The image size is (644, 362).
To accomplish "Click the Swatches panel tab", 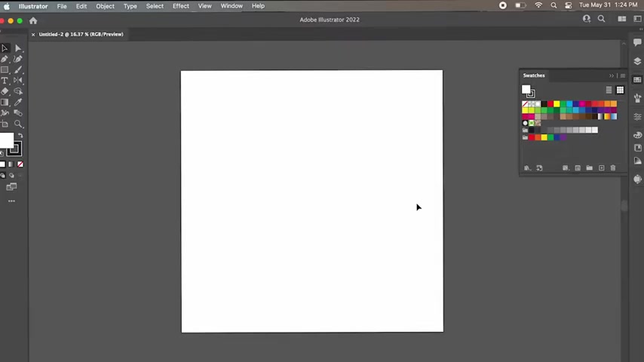I will click(x=533, y=75).
